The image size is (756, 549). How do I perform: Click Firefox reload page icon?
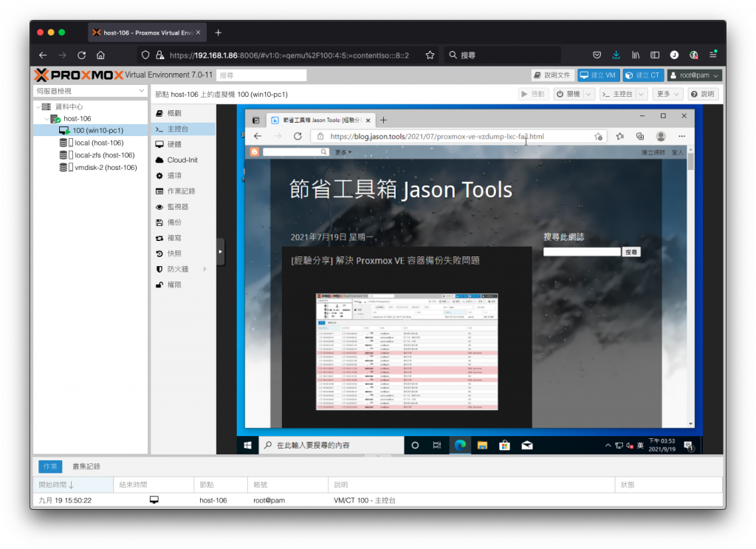point(81,55)
